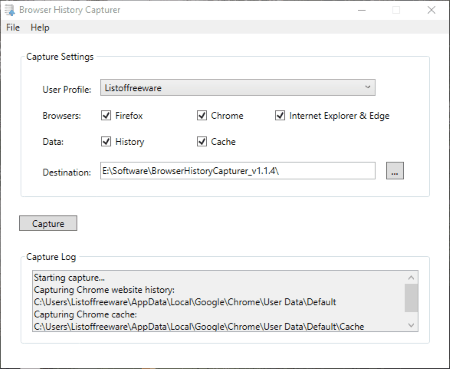Click the Capture Log text area

pos(219,301)
